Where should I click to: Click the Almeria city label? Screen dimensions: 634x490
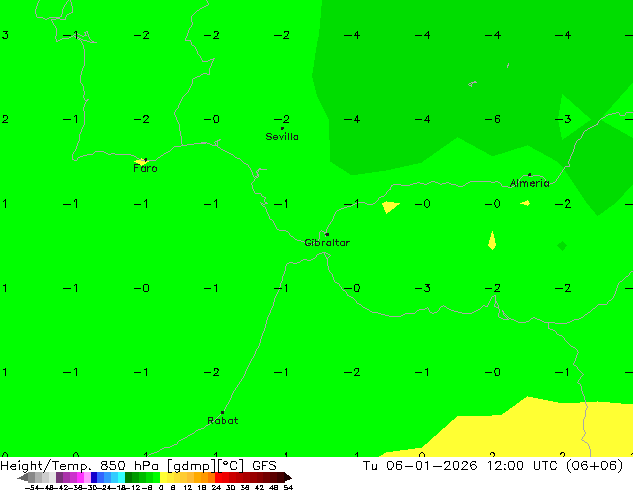tap(529, 183)
